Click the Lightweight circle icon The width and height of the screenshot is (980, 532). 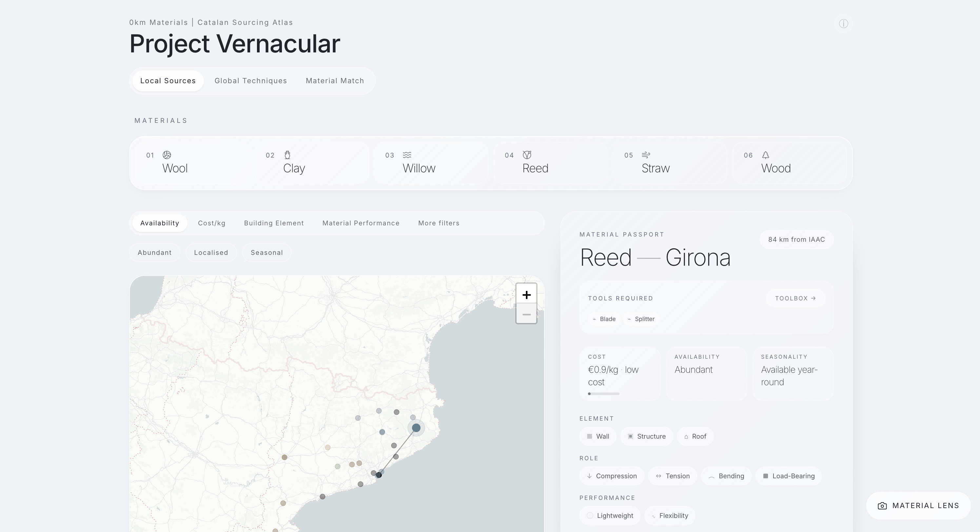[x=590, y=516]
